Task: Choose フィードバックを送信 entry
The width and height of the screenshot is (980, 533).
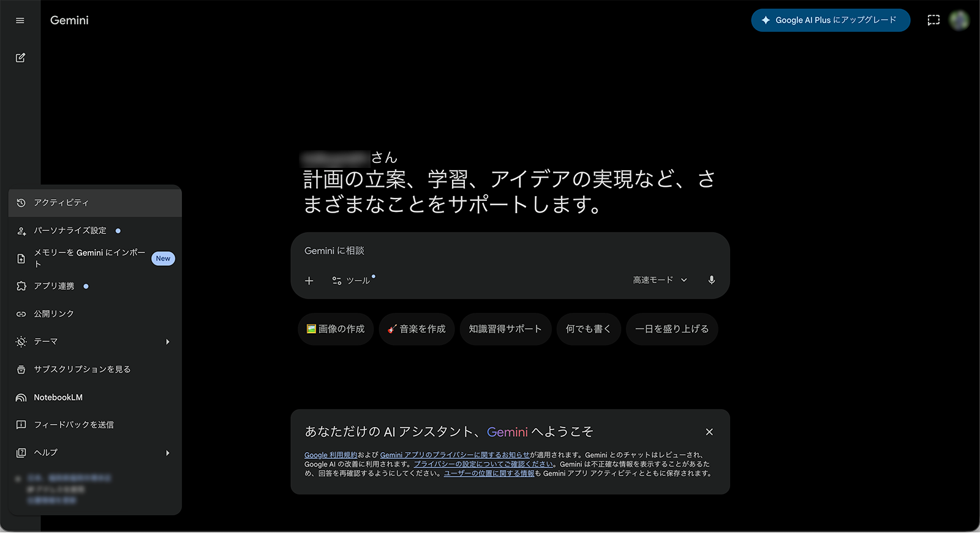Action: [95, 425]
